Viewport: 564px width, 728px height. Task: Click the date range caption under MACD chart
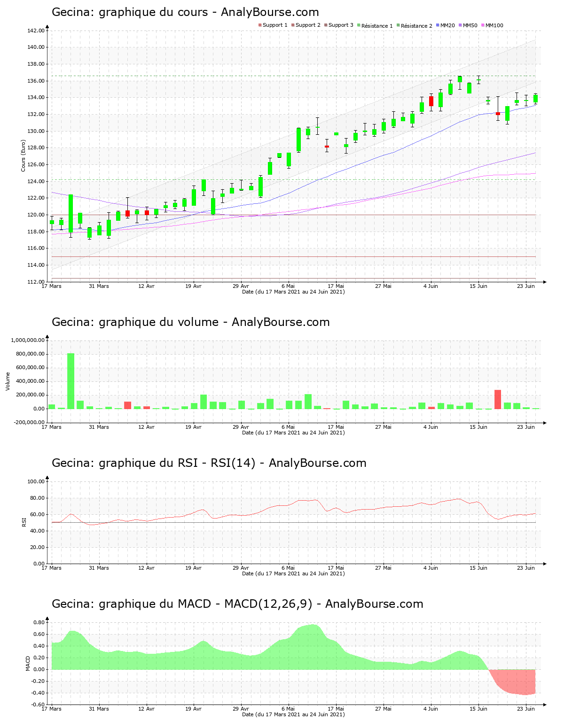(293, 714)
